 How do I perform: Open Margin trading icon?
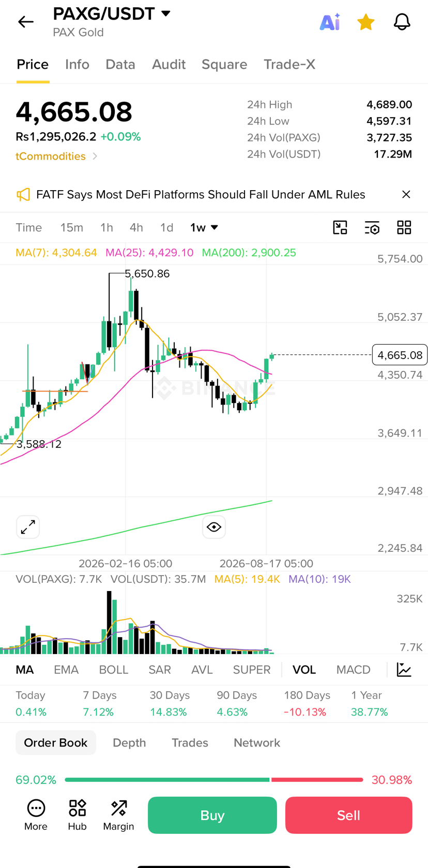118,815
